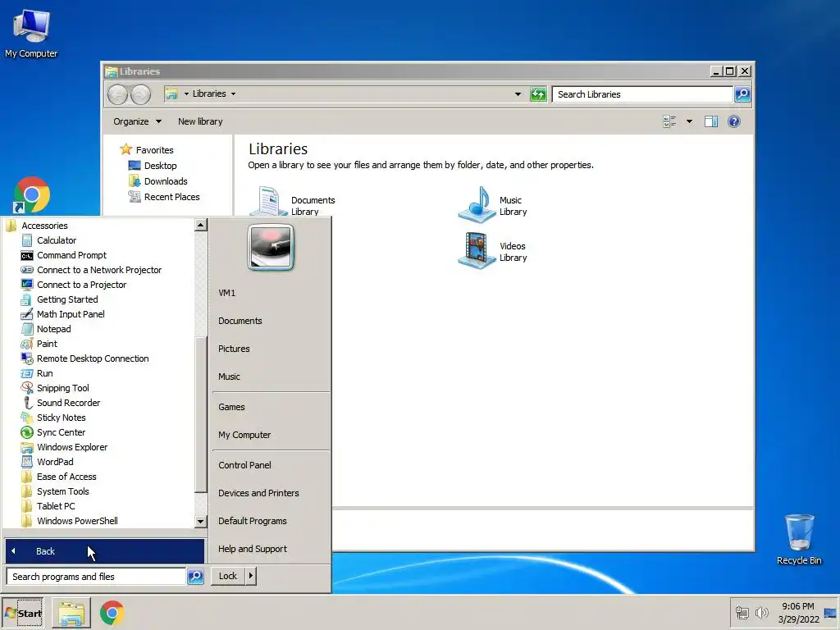Open address bar history dropdown
Viewport: 840px width, 630px height.
[x=518, y=94]
